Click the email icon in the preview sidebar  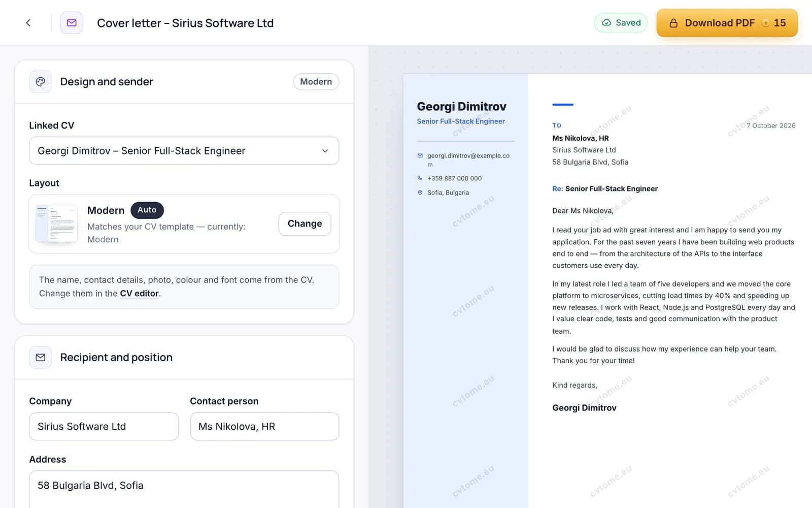click(x=420, y=155)
